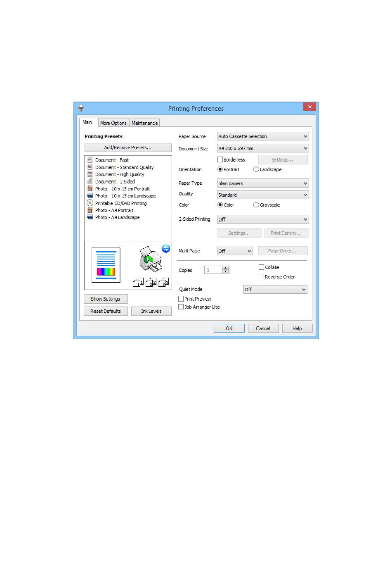392x566 pixels.
Task: Click the printer icon in title bar
Action: [x=81, y=108]
